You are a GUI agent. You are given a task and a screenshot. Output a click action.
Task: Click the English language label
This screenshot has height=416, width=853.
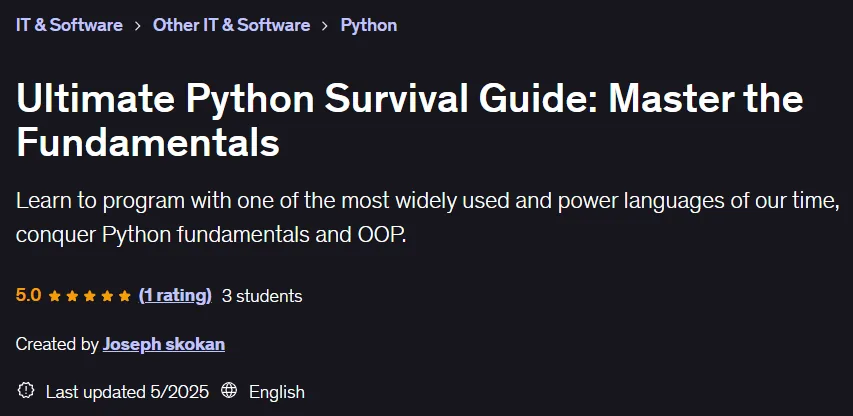(x=277, y=392)
